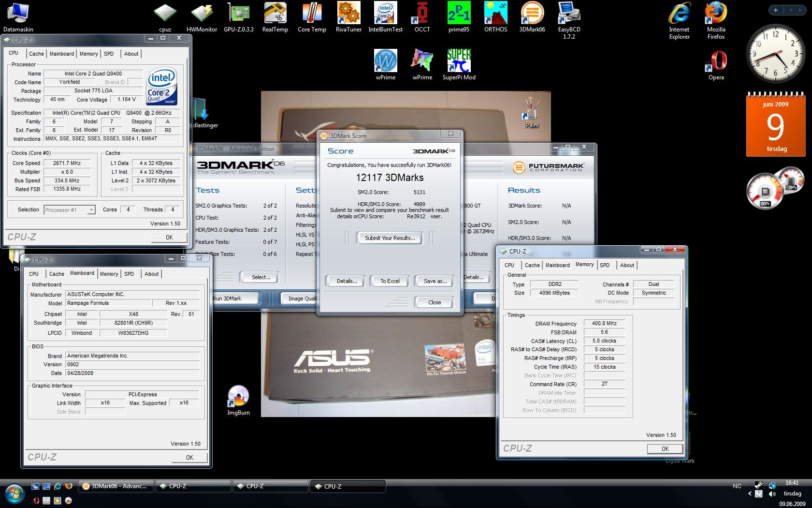The image size is (812, 508).
Task: Click the CPU meter gadget
Action: [775, 188]
